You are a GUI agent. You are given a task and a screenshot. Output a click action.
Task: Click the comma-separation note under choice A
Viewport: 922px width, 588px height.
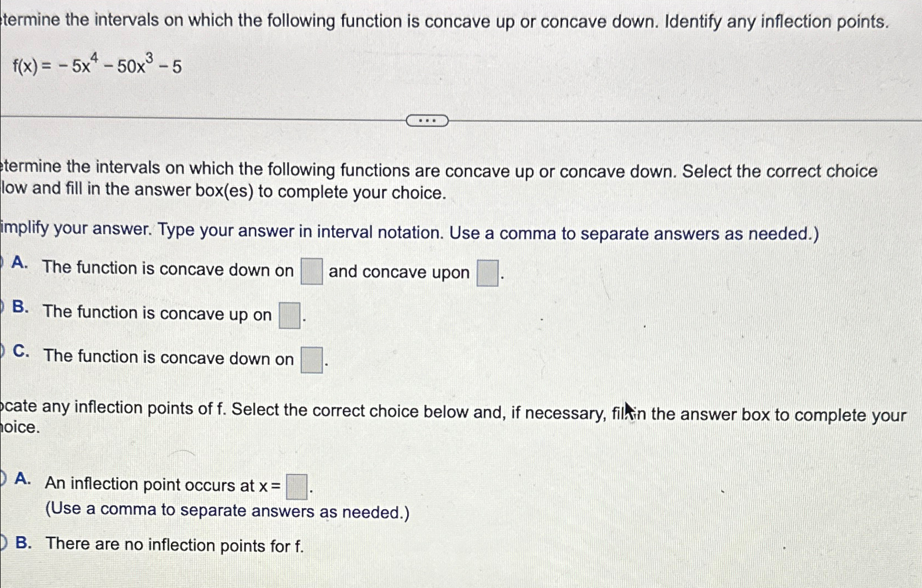[x=226, y=511]
